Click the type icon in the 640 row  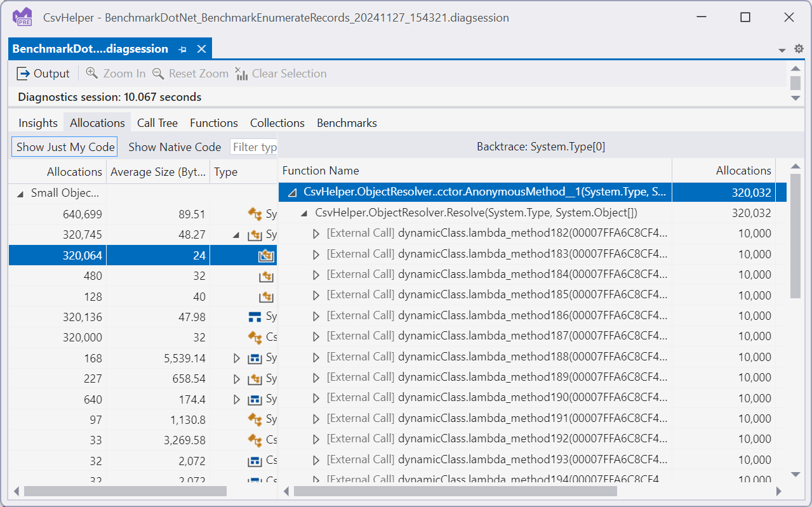point(255,399)
